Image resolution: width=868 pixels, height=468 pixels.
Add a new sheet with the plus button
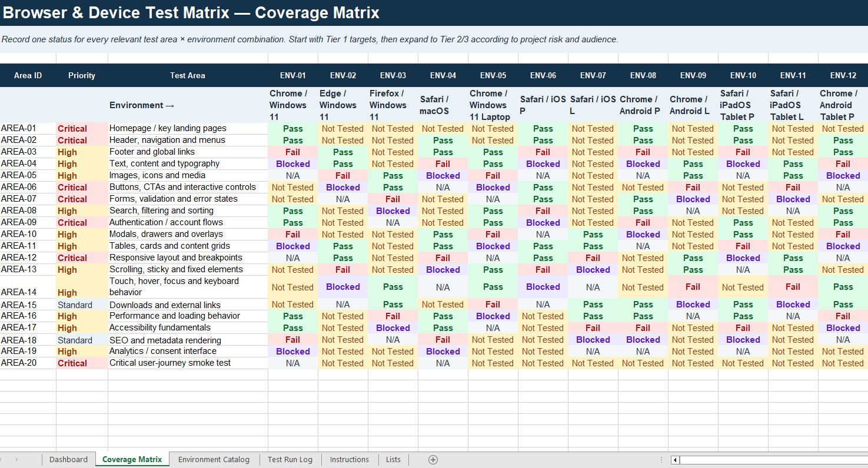point(433,460)
